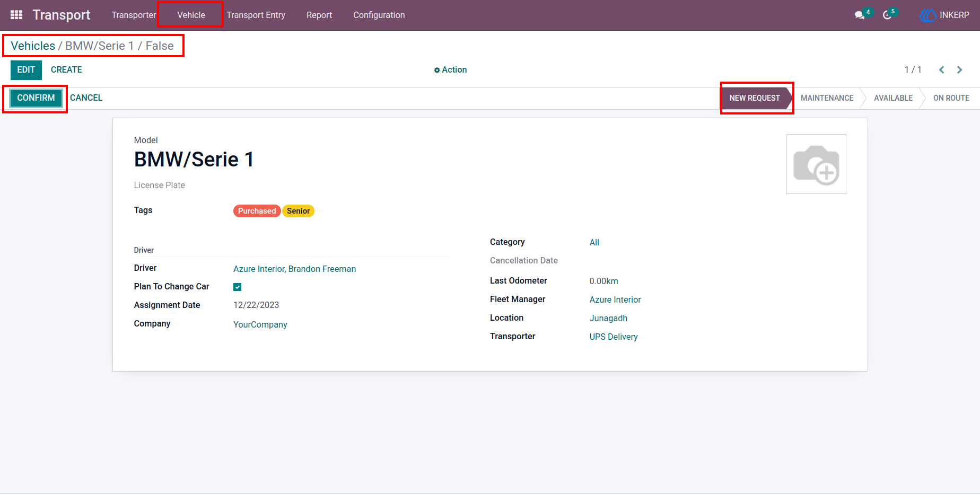Click the Create button

(66, 70)
